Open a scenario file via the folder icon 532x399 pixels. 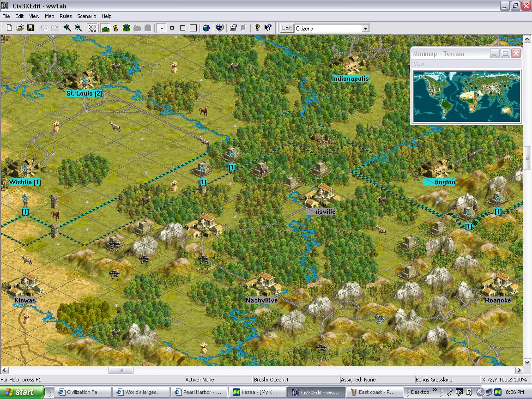tap(20, 28)
